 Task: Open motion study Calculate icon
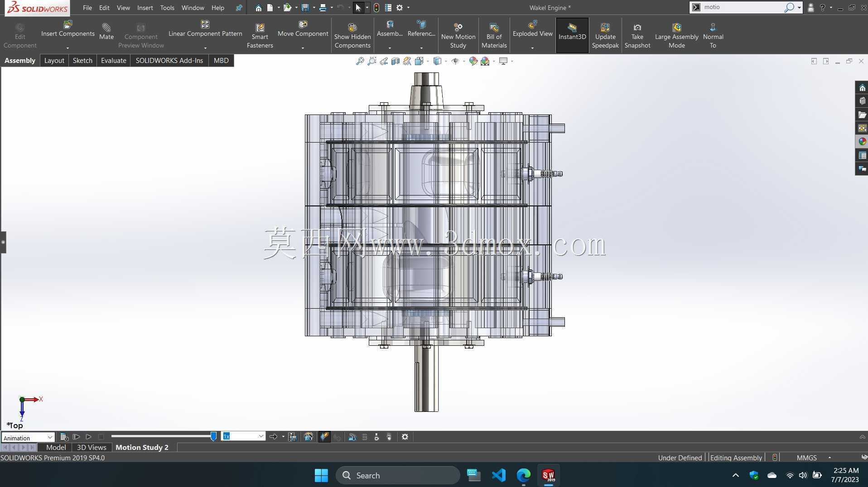(64, 437)
